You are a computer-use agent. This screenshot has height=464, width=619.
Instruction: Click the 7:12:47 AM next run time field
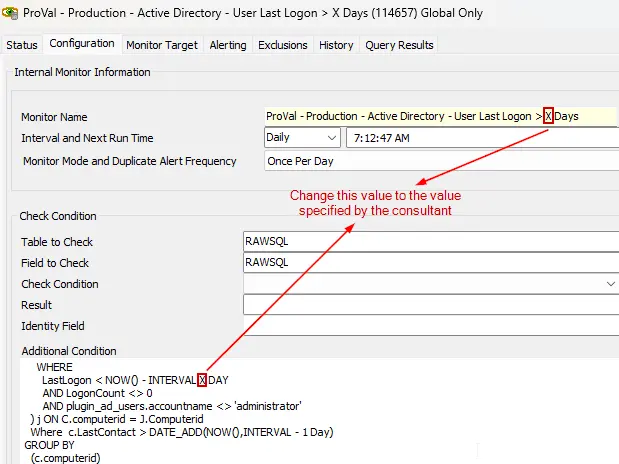click(482, 138)
